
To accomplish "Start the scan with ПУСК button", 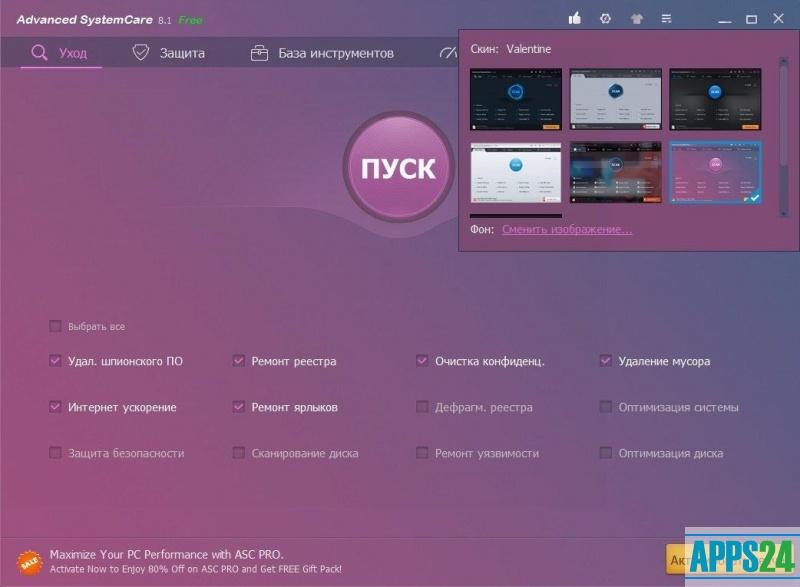I will [x=398, y=167].
